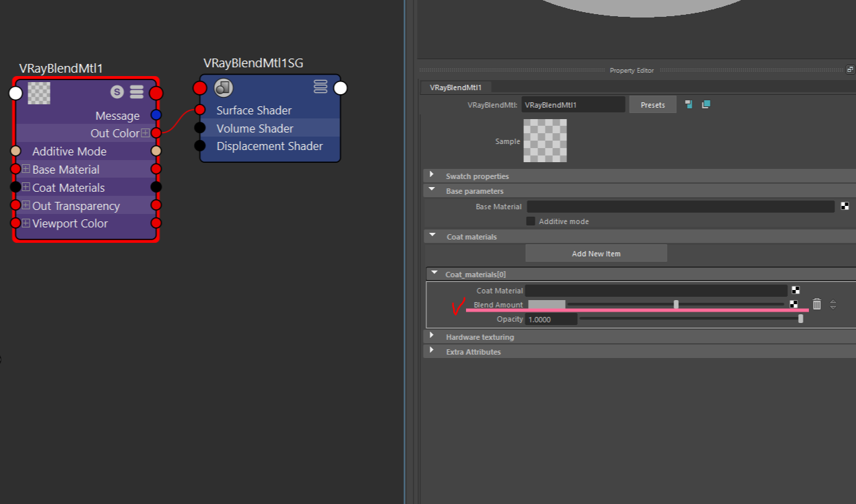
Task: Click the Out Transparency output port
Action: [156, 205]
